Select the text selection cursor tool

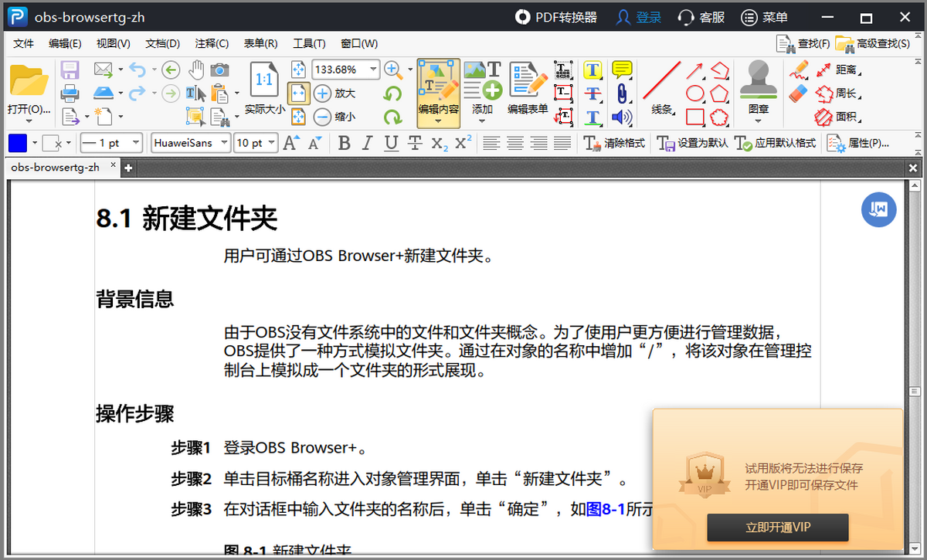pyautogui.click(x=195, y=93)
